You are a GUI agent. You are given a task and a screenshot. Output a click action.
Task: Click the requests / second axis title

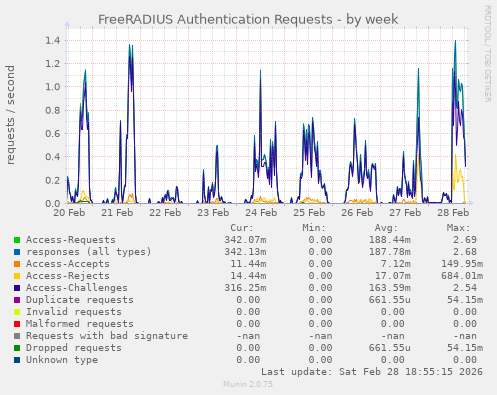[x=10, y=115]
